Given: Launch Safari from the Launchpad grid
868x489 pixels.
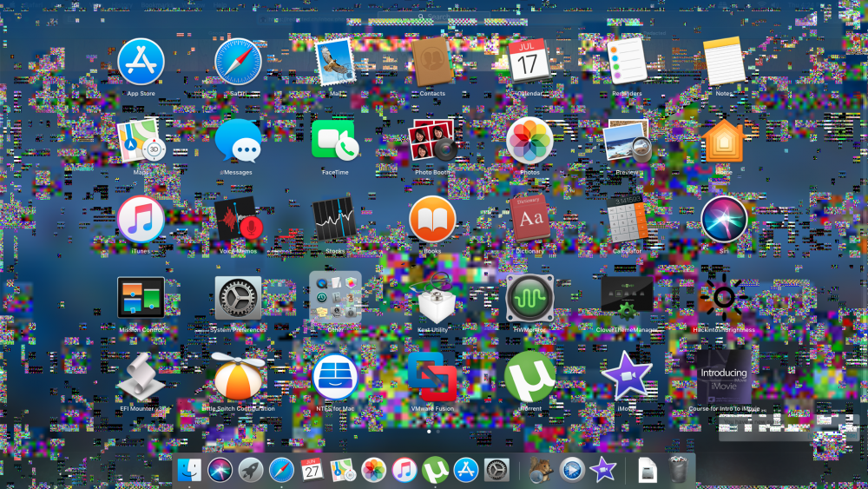Looking at the screenshot, I should click(x=238, y=62).
